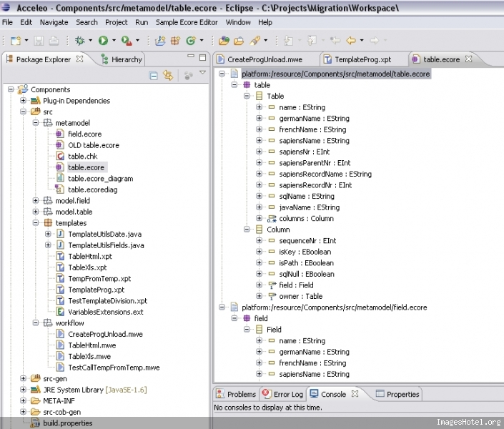Minimize the Package Explorer panel

pyautogui.click(x=191, y=56)
